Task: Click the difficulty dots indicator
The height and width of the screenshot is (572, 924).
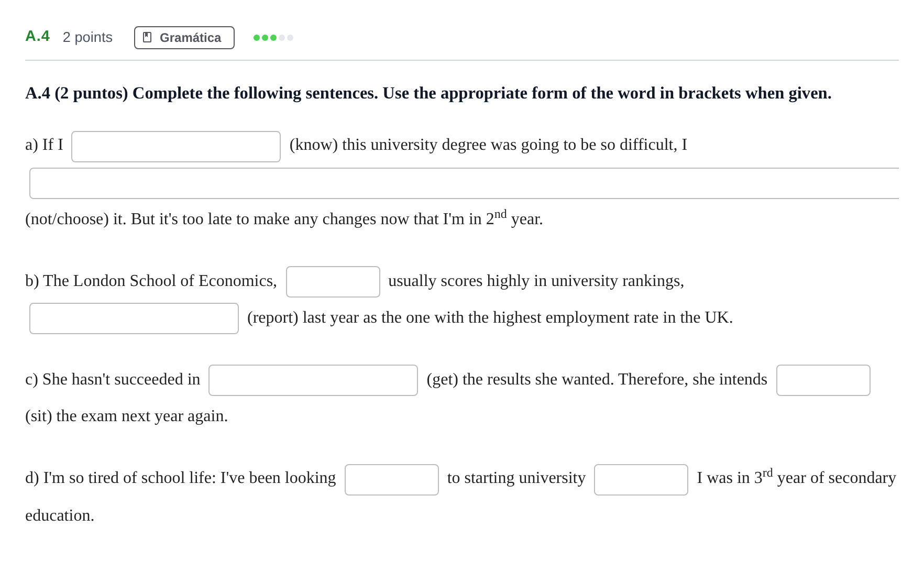Action: [x=273, y=38]
